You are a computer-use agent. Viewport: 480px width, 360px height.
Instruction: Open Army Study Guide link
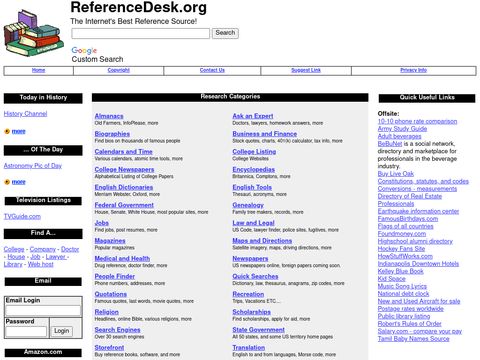coord(402,129)
